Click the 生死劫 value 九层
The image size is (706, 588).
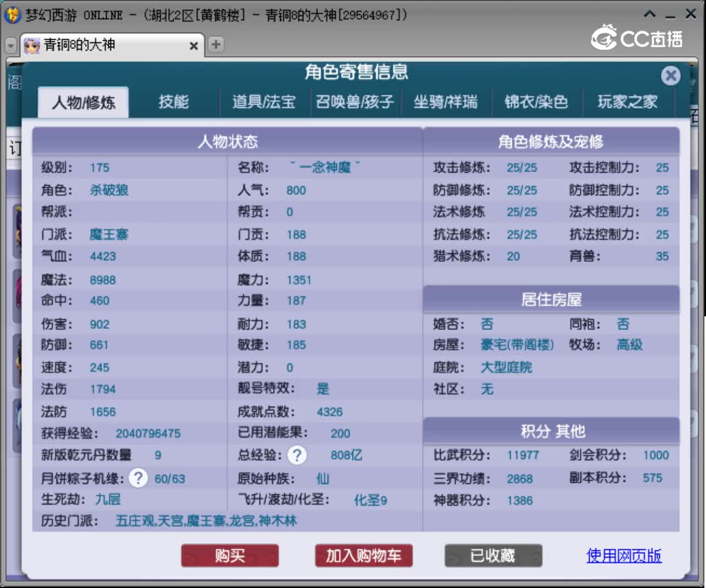pyautogui.click(x=108, y=499)
